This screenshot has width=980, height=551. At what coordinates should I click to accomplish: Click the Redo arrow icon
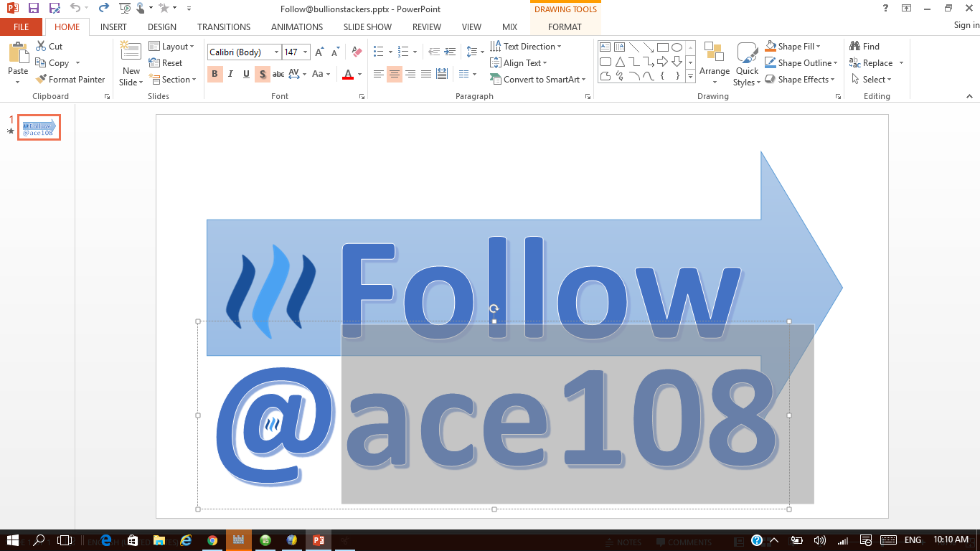104,9
